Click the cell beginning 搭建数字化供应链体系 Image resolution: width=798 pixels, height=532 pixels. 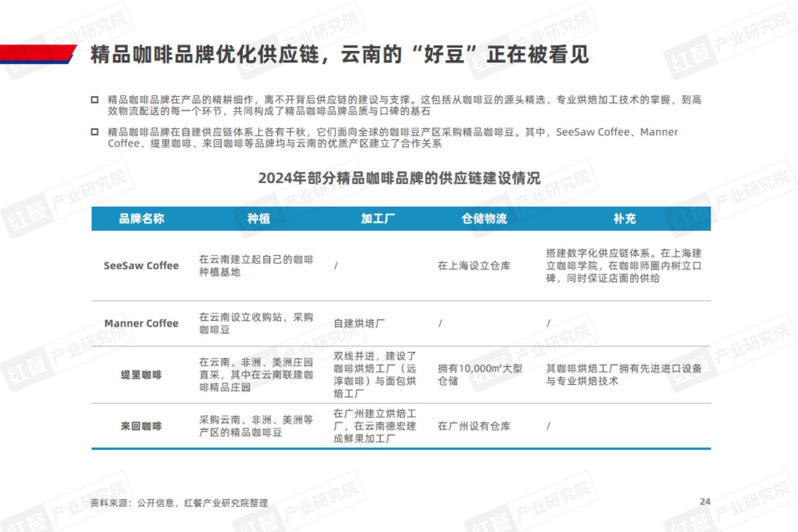pos(624,265)
